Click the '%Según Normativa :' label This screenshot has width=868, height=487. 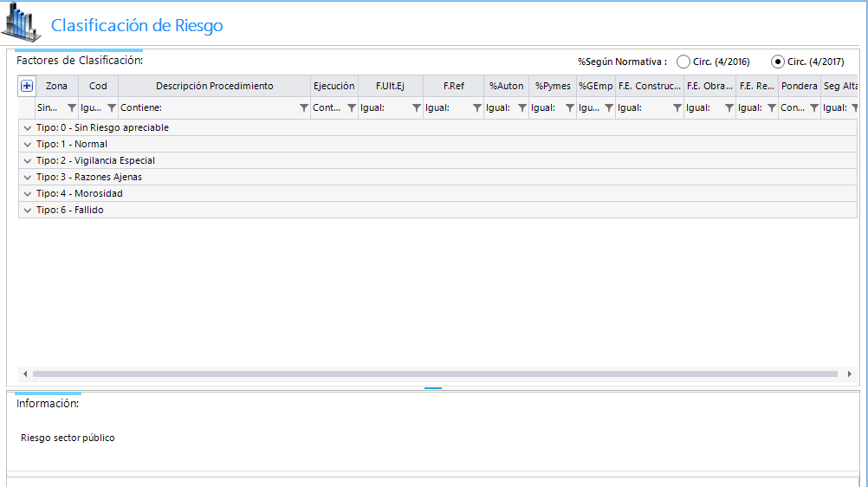(622, 62)
